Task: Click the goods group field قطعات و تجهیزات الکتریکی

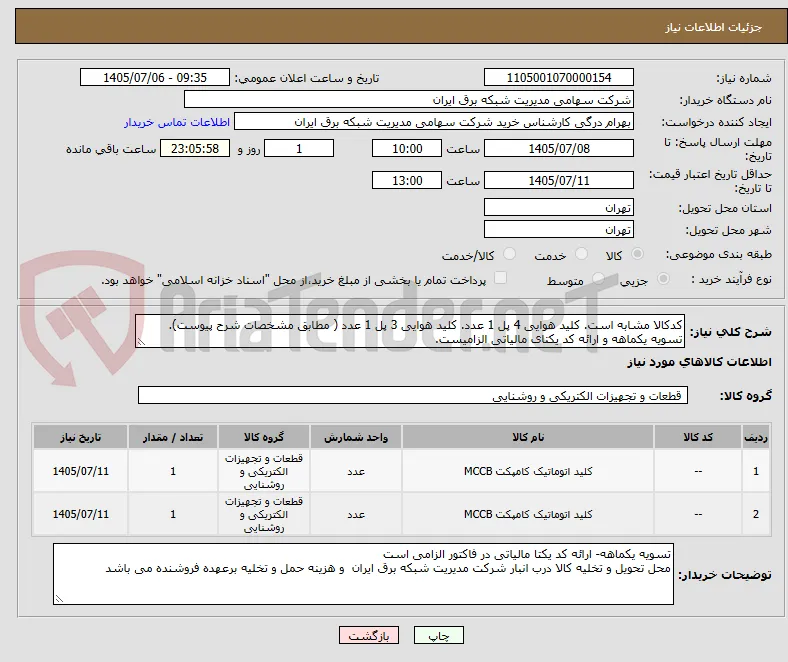Action: [x=413, y=395]
